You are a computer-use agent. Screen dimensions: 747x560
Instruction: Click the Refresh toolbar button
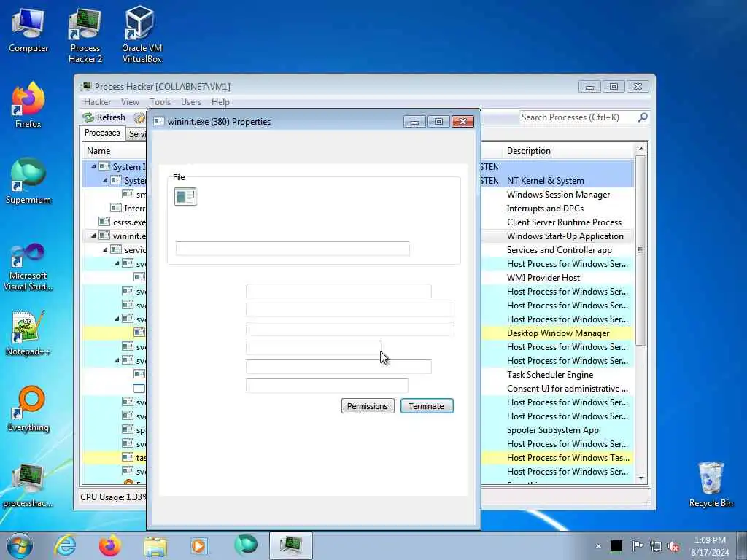pos(104,117)
